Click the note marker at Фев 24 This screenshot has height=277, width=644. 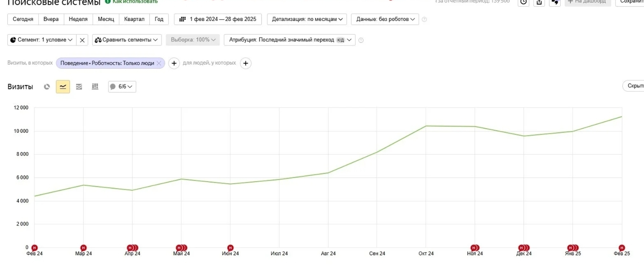tap(35, 248)
